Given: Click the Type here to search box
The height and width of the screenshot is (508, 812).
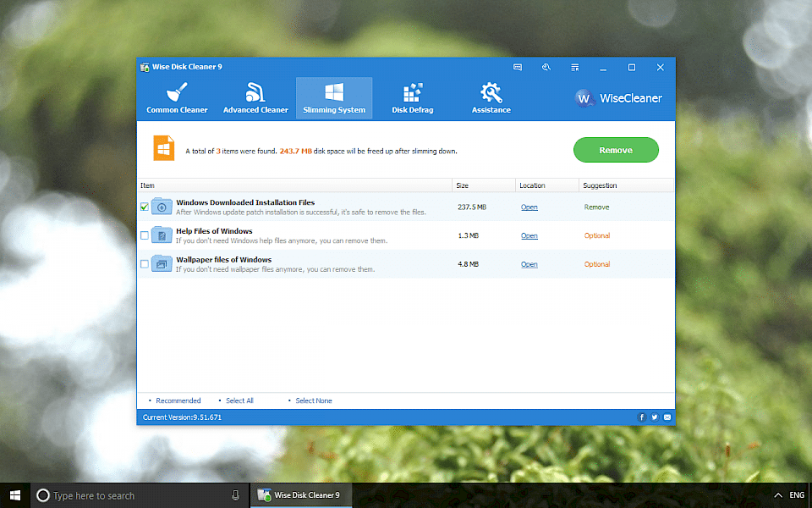Looking at the screenshot, I should 140,495.
